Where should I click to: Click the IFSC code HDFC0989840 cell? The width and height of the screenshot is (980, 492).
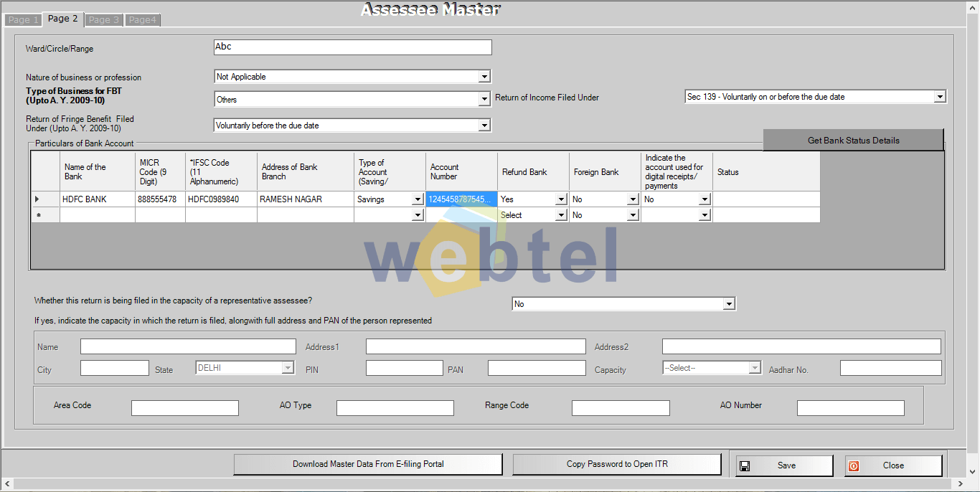(221, 199)
